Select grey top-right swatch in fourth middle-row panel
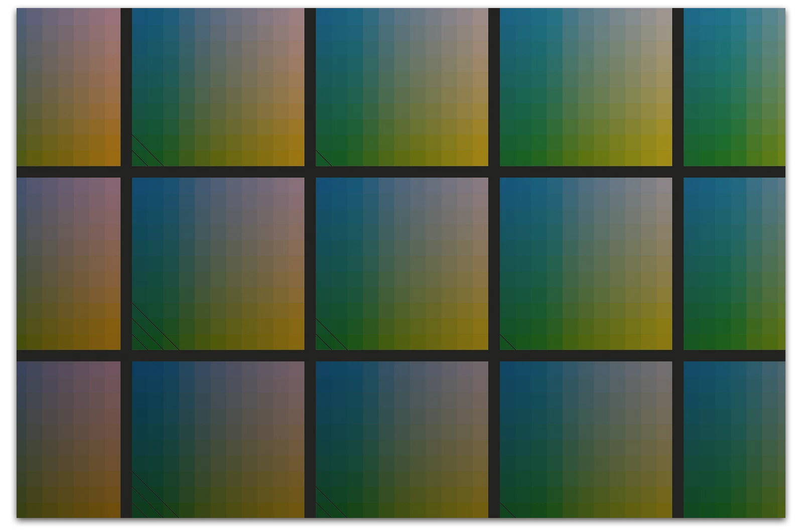Screen dimensions: 803x532 (x=664, y=185)
